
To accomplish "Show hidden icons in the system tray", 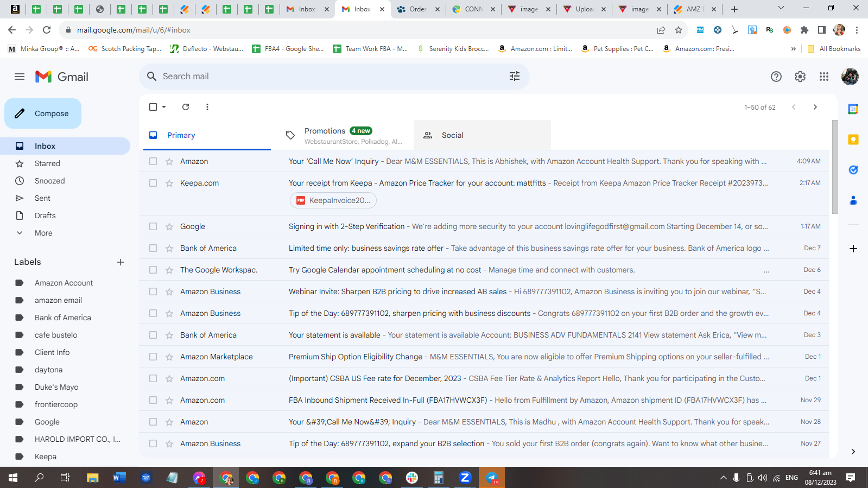I will (x=723, y=478).
